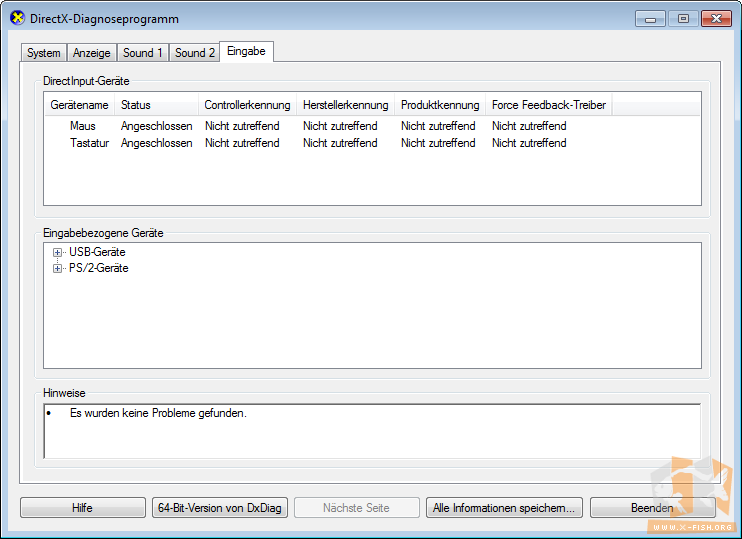The image size is (742, 539).
Task: Click the Status column header
Action: (156, 105)
